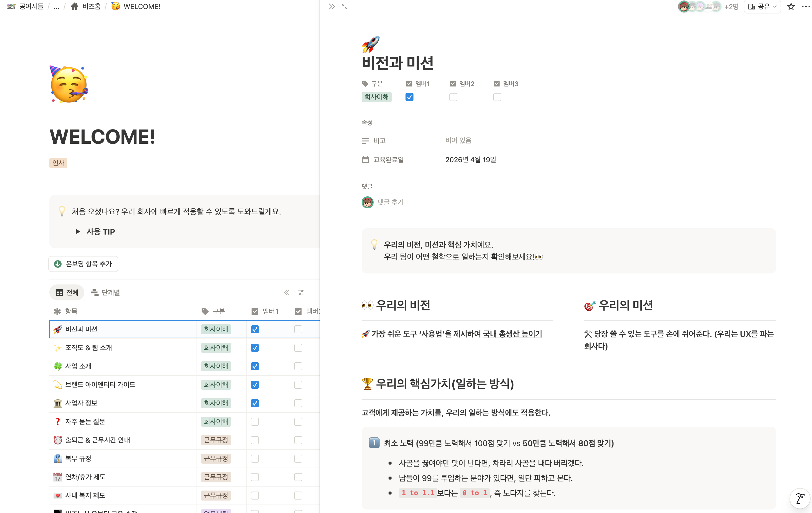The height and width of the screenshot is (513, 812).
Task: Open the 사업 소개 row
Action: coord(78,366)
